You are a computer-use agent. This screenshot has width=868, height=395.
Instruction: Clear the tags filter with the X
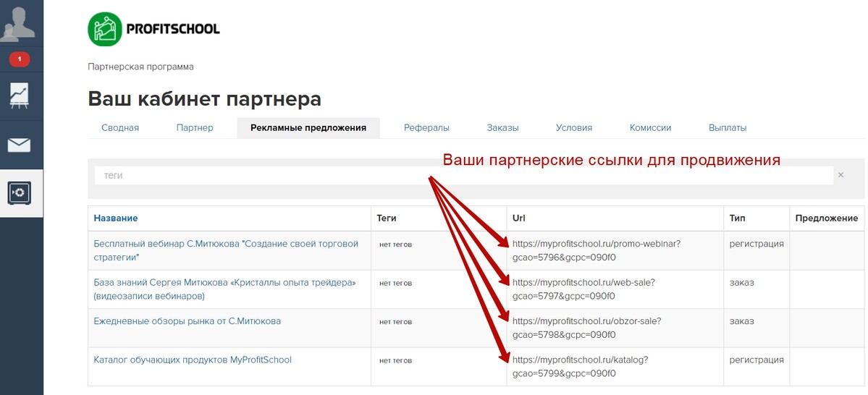pyautogui.click(x=841, y=175)
